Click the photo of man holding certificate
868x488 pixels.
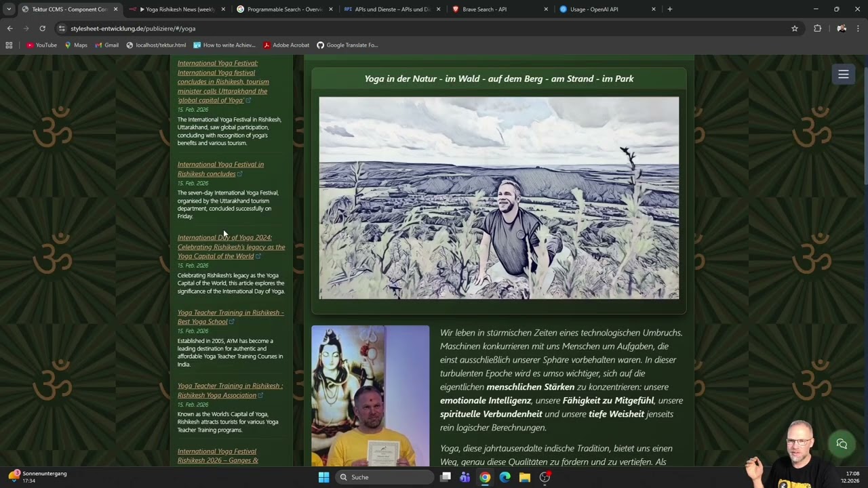coord(370,396)
